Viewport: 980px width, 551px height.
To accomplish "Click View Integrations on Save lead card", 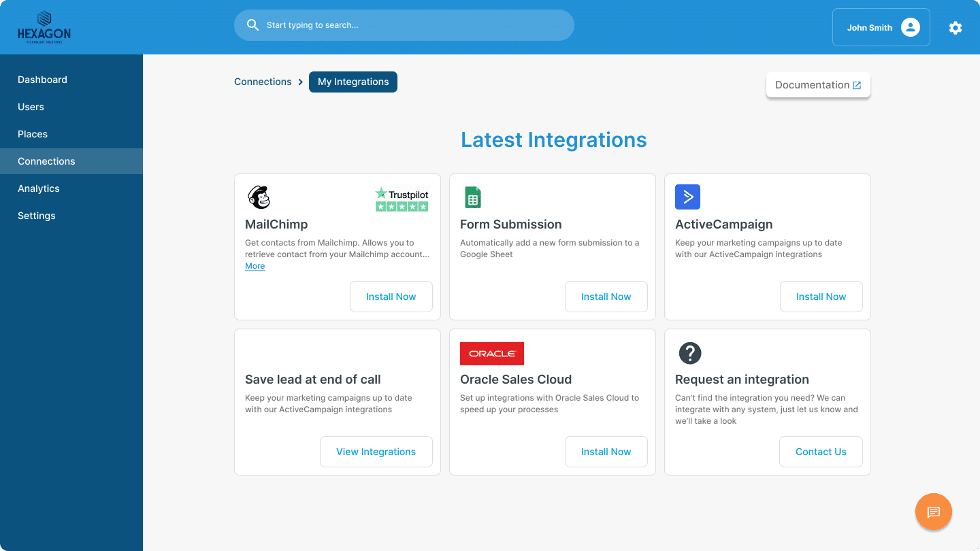I will [x=376, y=451].
